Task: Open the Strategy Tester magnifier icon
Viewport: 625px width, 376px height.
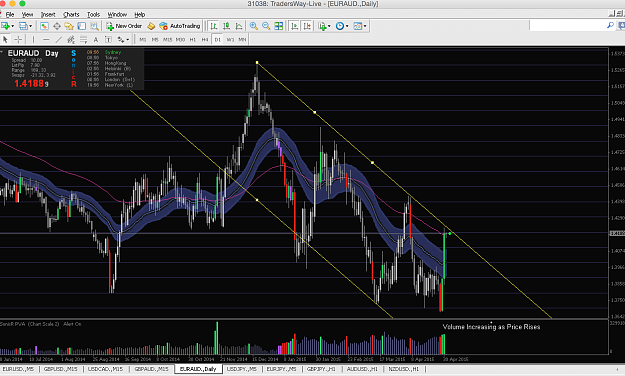Action: [x=94, y=26]
